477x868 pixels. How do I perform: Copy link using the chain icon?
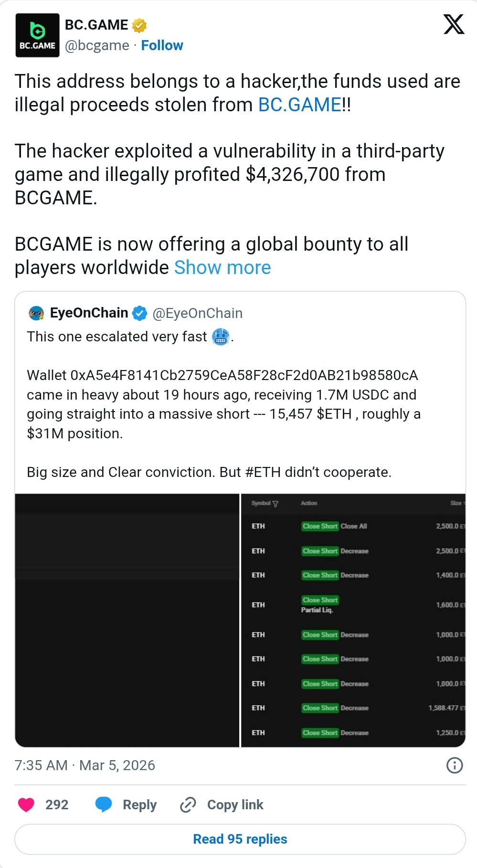pos(188,804)
